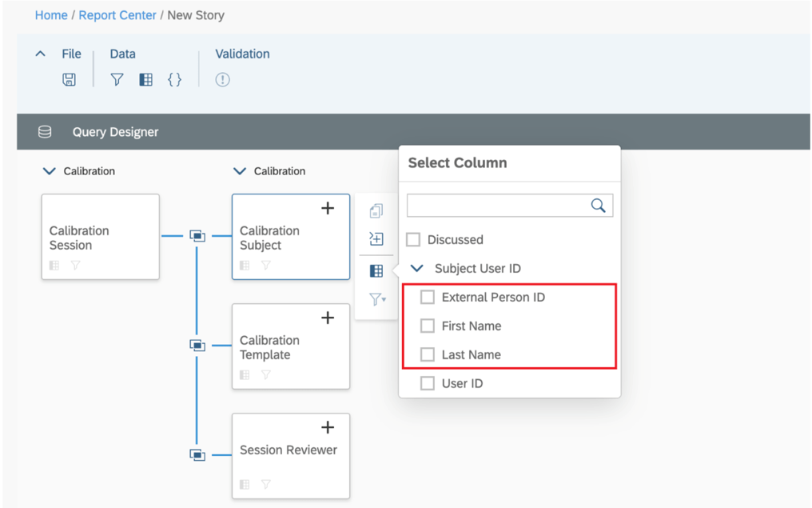Click plus icon on Session Reviewer card
812x508 pixels.
point(327,428)
